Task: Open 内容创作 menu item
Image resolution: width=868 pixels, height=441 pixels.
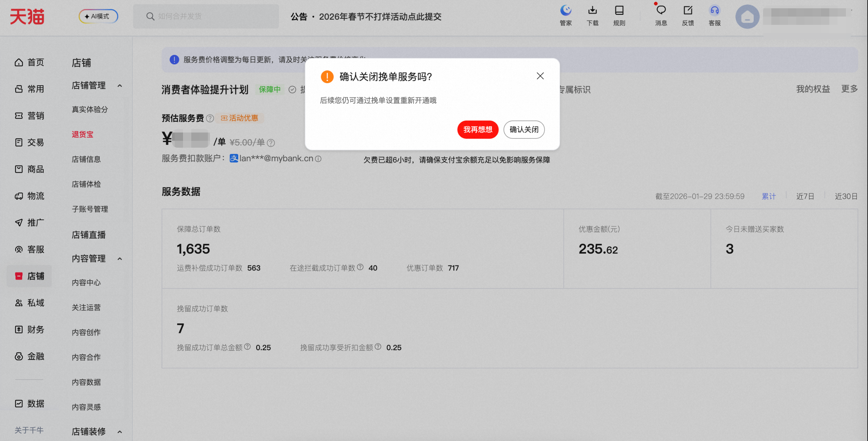Action: click(x=86, y=332)
